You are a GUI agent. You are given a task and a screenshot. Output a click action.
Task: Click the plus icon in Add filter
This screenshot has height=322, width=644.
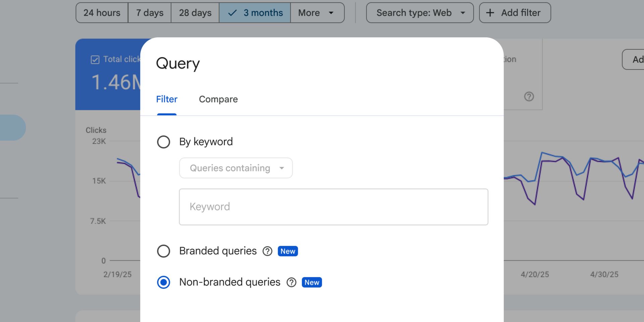(490, 13)
